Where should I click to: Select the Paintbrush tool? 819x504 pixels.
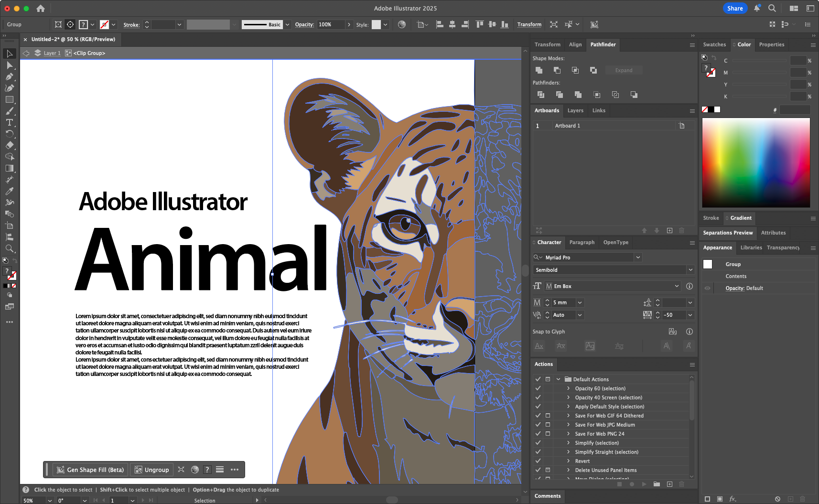10,111
